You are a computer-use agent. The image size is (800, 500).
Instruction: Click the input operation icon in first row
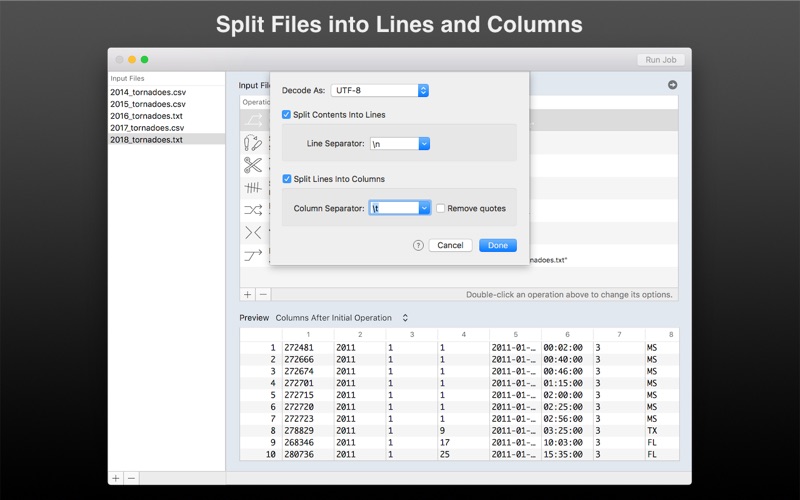[x=253, y=120]
